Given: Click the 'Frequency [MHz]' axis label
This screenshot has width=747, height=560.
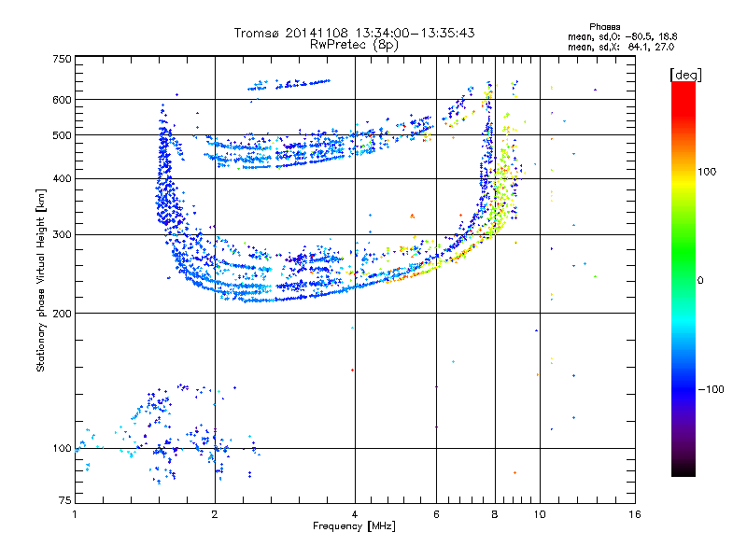Looking at the screenshot, I should [354, 525].
